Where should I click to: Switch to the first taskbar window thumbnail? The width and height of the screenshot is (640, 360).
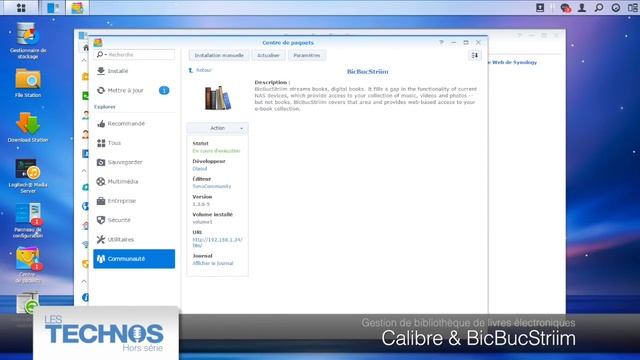(53, 7)
